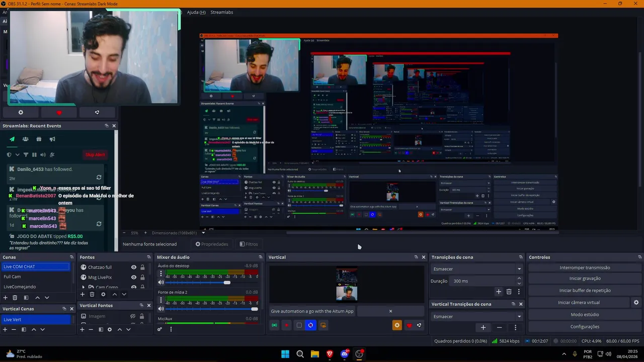The height and width of the screenshot is (362, 644).
Task: Delete selected scene with Cenas trash icon
Action: click(x=15, y=298)
